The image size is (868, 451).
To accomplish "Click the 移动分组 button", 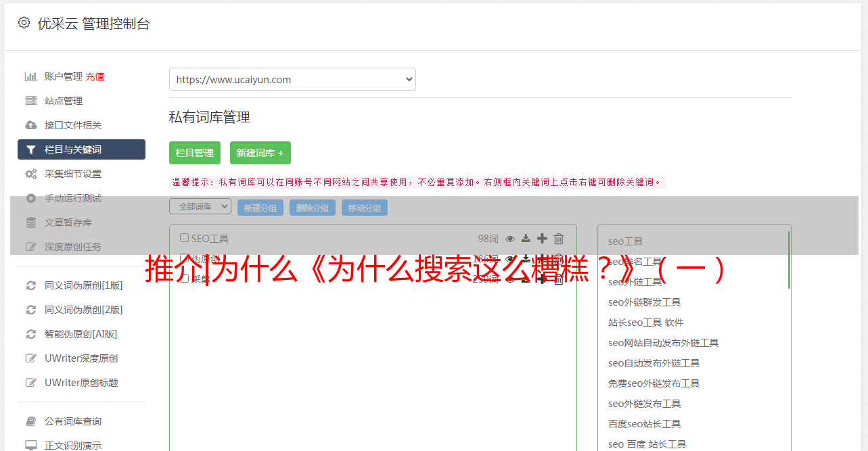I will [365, 208].
